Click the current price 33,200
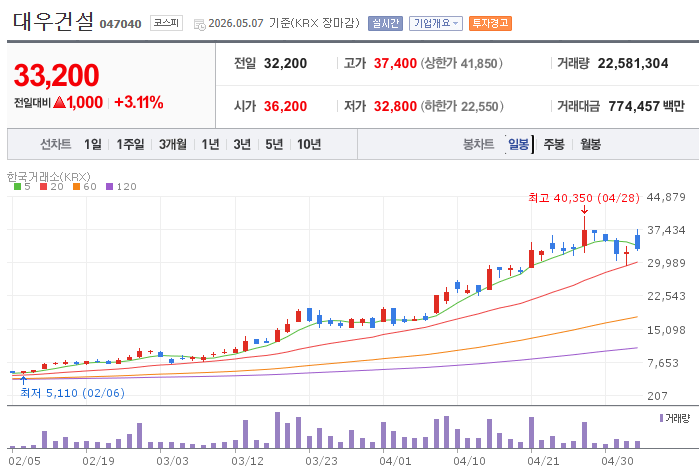 pyautogui.click(x=57, y=75)
